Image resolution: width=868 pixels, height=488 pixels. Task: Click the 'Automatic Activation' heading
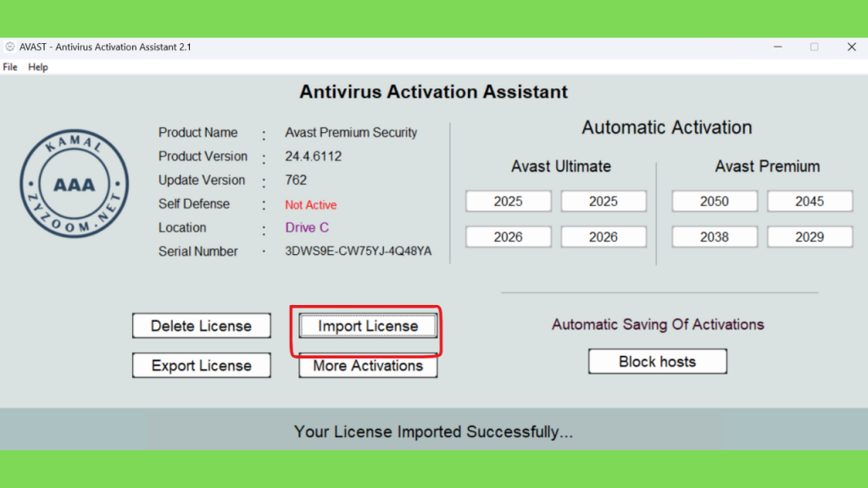pos(666,127)
